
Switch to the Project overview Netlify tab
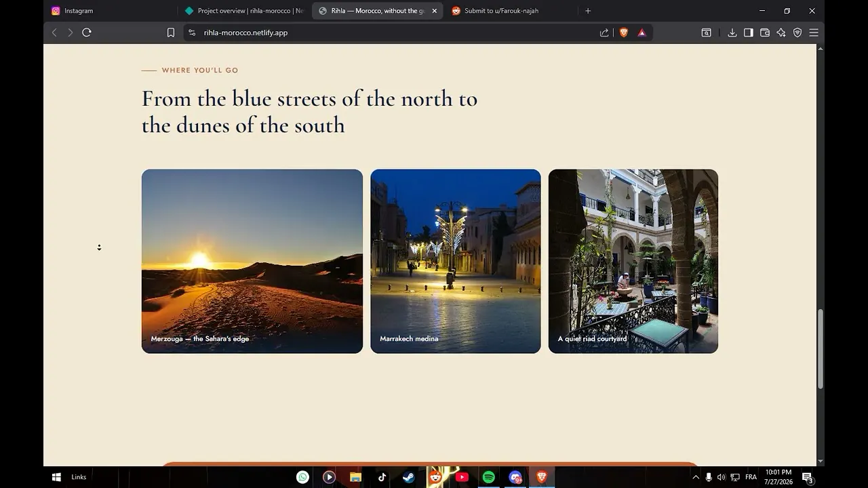(244, 11)
